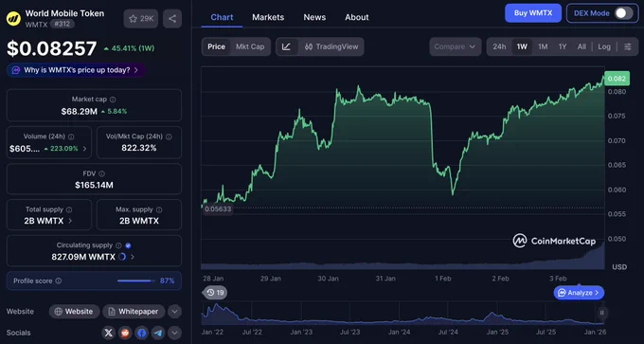
Task: Open chart settings sliders icon
Action: (x=628, y=46)
